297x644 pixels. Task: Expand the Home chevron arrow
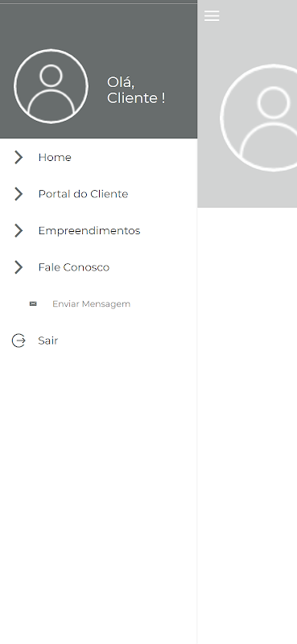tap(19, 157)
